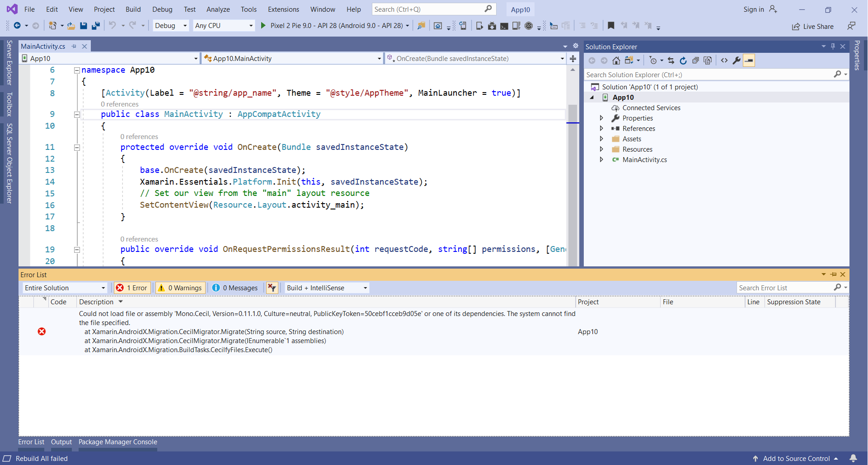The height and width of the screenshot is (465, 868).
Task: Open the Android Device Manager
Action: pos(516,26)
